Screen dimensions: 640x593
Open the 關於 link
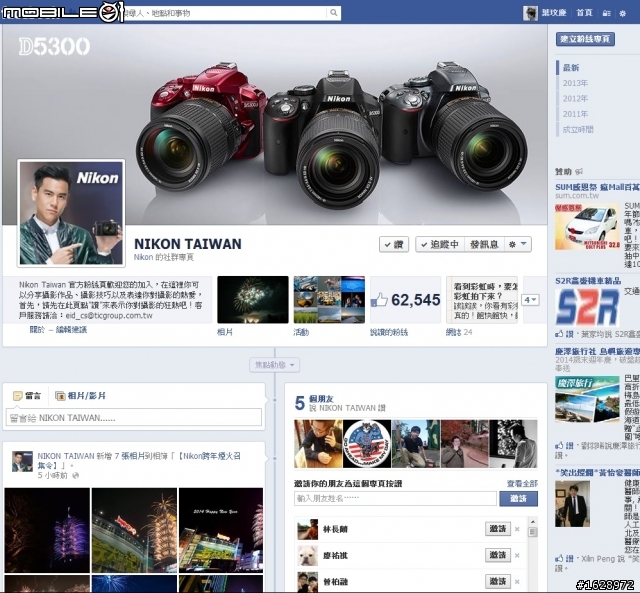point(37,330)
